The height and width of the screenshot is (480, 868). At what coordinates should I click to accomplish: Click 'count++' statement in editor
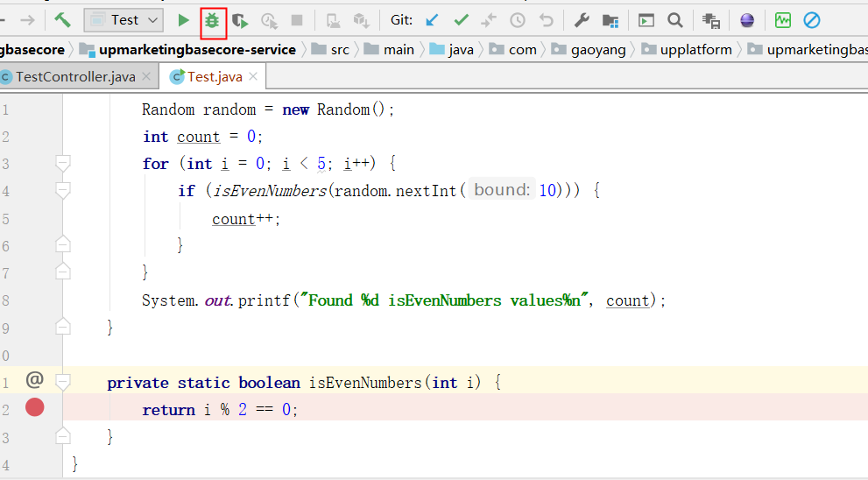click(246, 219)
